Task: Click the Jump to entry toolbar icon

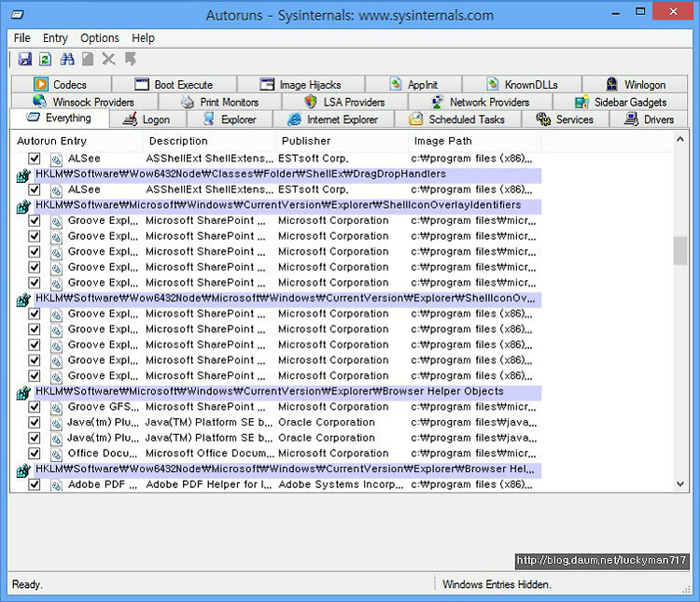Action: coord(130,59)
